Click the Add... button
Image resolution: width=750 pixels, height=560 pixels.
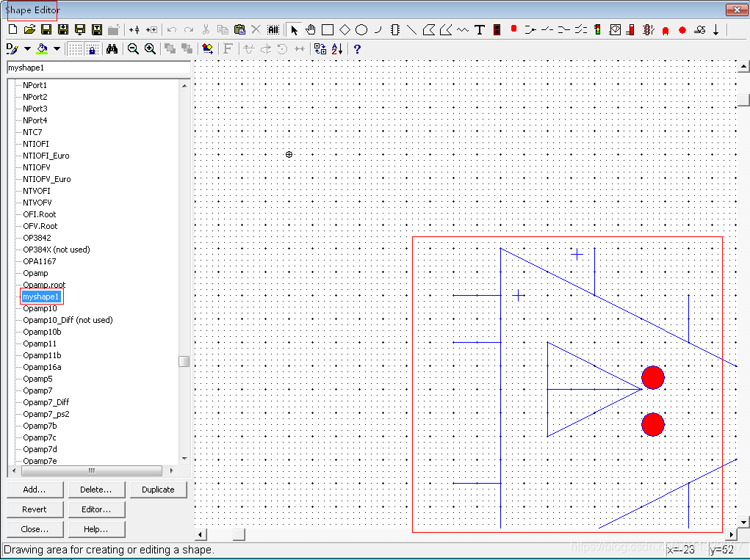coord(35,490)
